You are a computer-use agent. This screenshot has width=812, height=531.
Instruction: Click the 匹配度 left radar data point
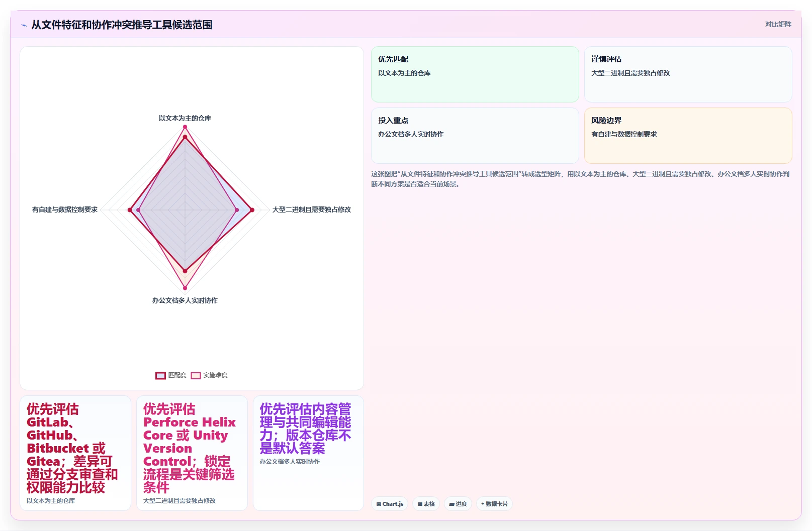coord(130,210)
